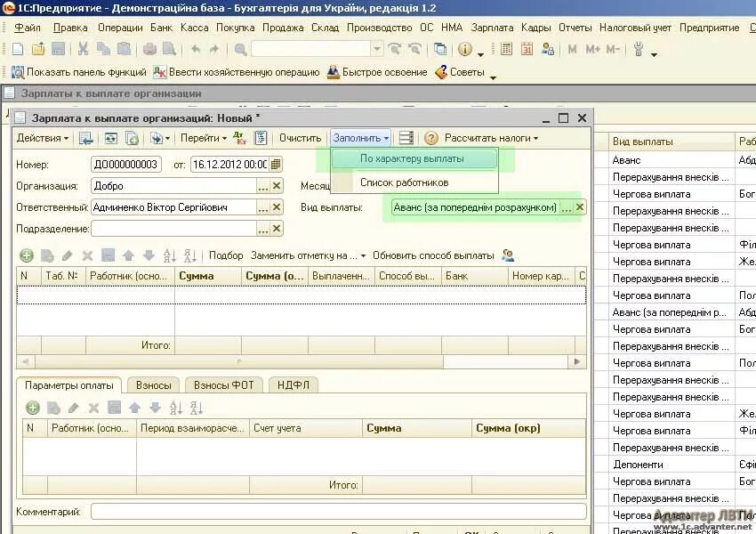This screenshot has width=756, height=534.
Task: Click the Быстрое освоение button
Action: pyautogui.click(x=376, y=72)
